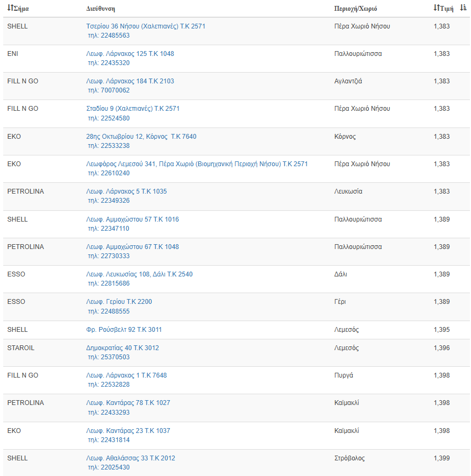Open the Λεωφ. Αθαλάσσας 33 address link
Screen dimensions: 471x476
(131, 458)
